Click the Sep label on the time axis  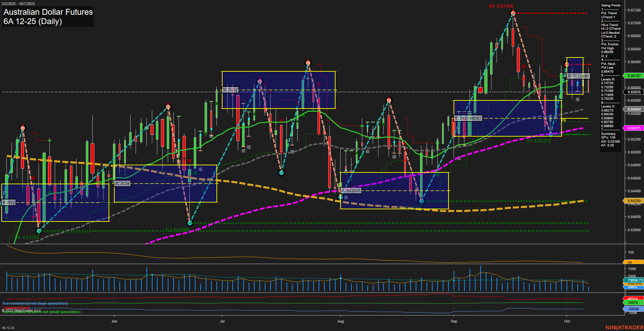[x=454, y=321]
